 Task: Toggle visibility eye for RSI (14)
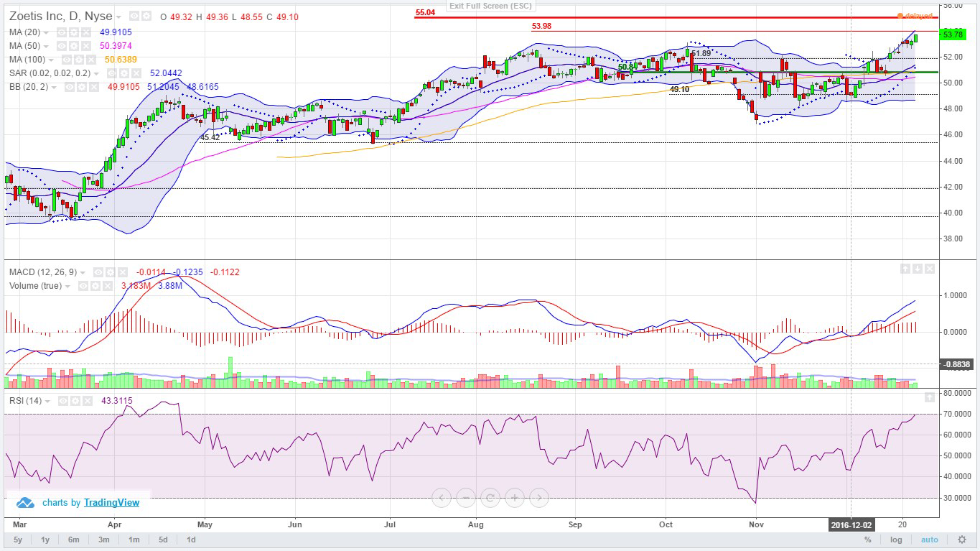click(62, 400)
